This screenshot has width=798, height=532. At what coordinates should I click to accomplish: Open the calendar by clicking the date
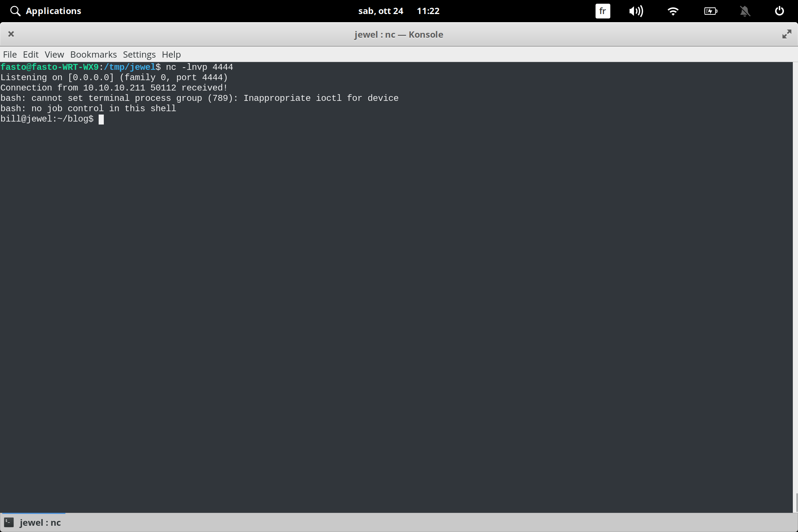[x=381, y=11]
